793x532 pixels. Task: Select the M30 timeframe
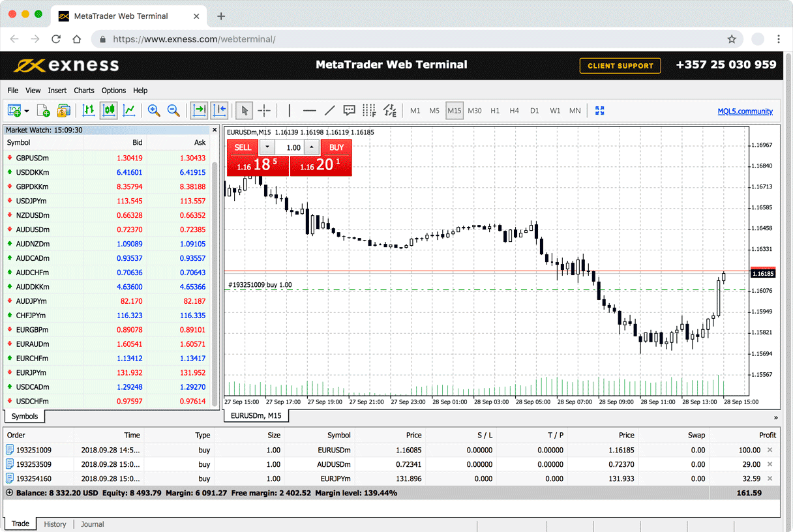475,110
